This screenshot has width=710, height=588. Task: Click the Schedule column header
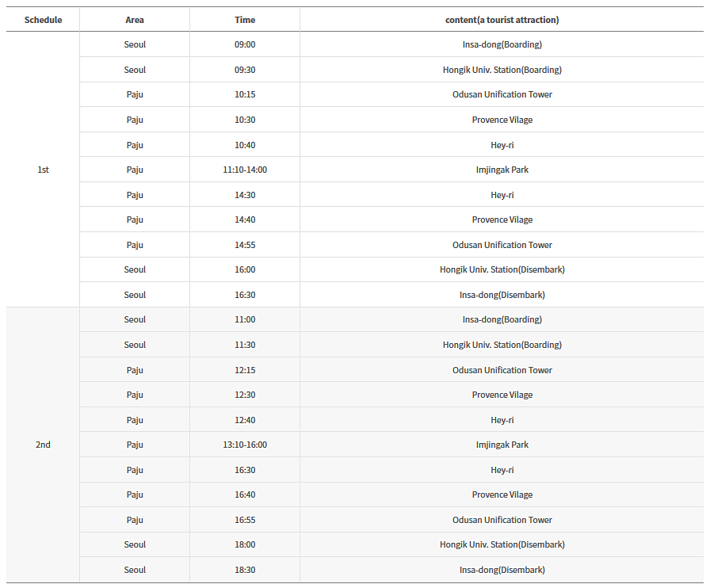coord(43,20)
